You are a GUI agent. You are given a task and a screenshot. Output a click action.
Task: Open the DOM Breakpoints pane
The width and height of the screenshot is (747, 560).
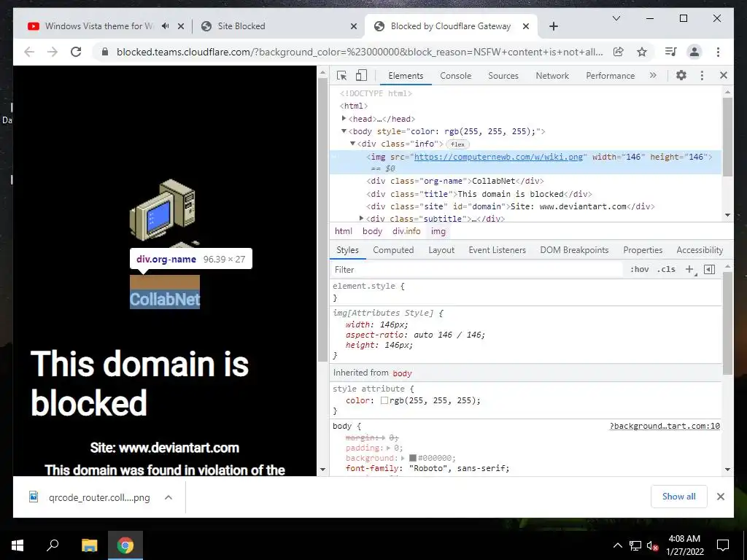pos(574,250)
